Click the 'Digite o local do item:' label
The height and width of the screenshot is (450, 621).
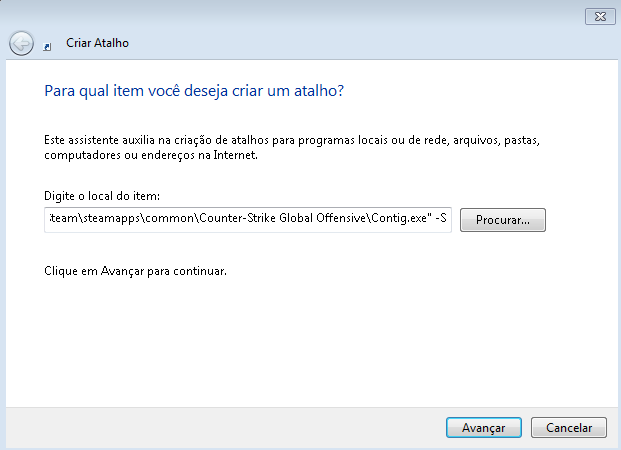click(103, 195)
